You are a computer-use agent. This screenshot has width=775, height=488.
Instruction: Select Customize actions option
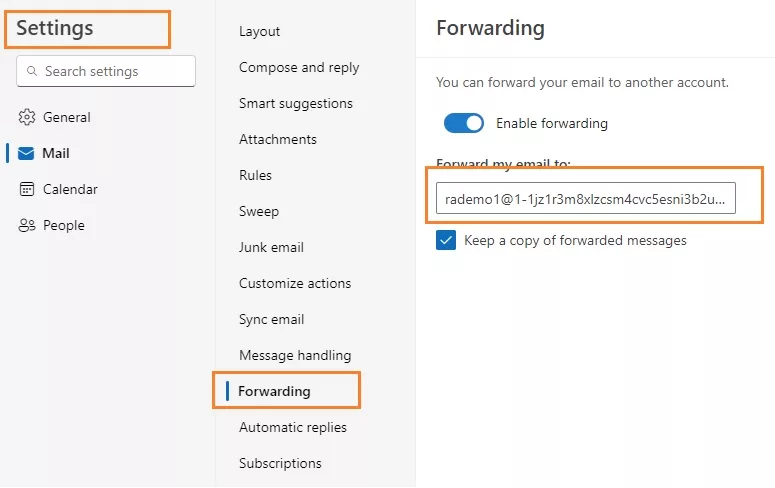pos(294,283)
